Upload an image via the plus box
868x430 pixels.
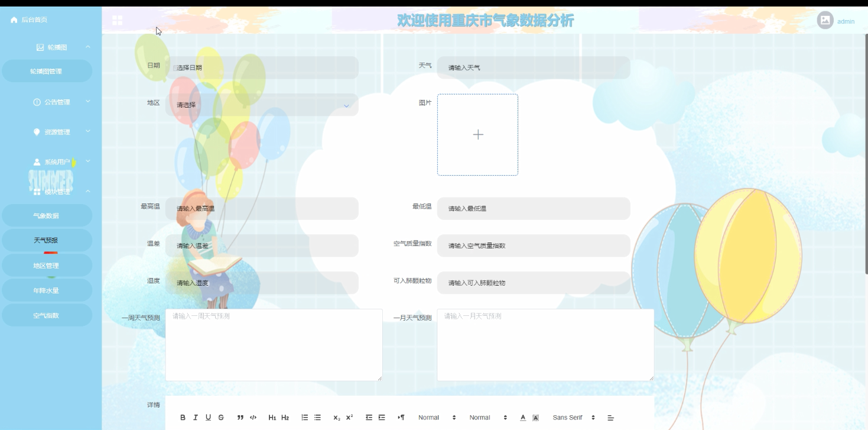click(478, 135)
